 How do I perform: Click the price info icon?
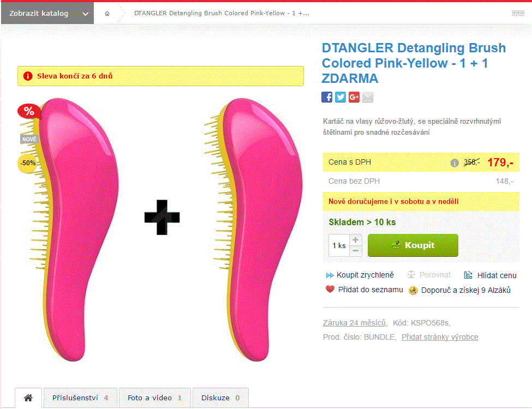pyautogui.click(x=455, y=163)
